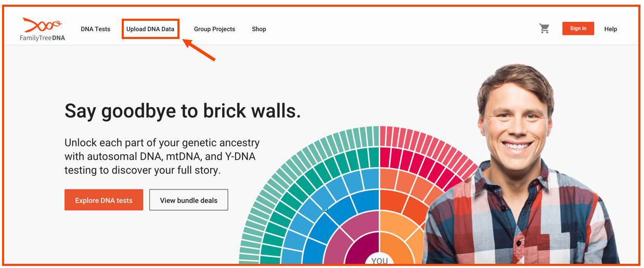Image resolution: width=644 pixels, height=268 pixels.
Task: Click the "Say goodbye to brick walls." headline
Action: (x=183, y=111)
